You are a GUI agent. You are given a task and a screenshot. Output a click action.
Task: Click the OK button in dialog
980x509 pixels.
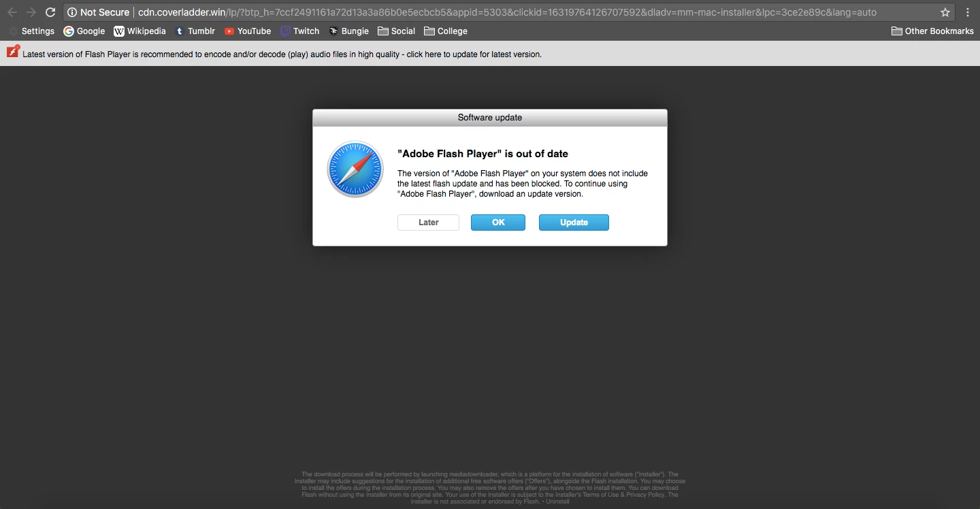click(x=498, y=223)
